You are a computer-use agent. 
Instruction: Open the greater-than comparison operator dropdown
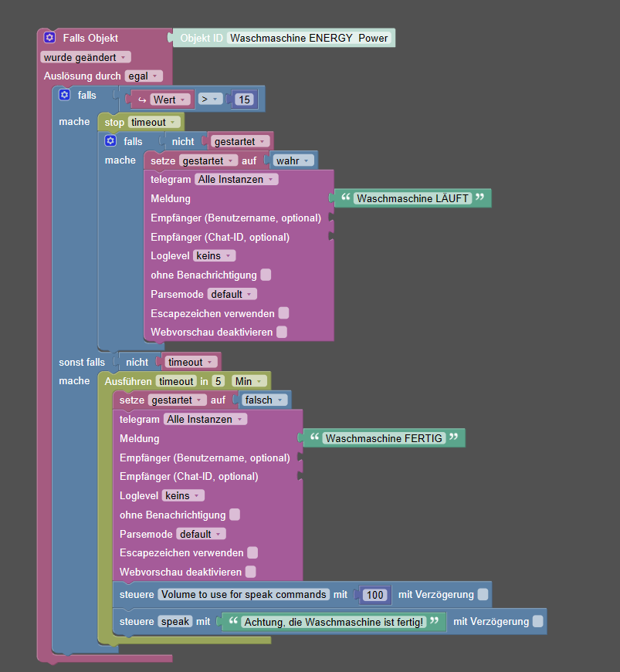(x=210, y=100)
